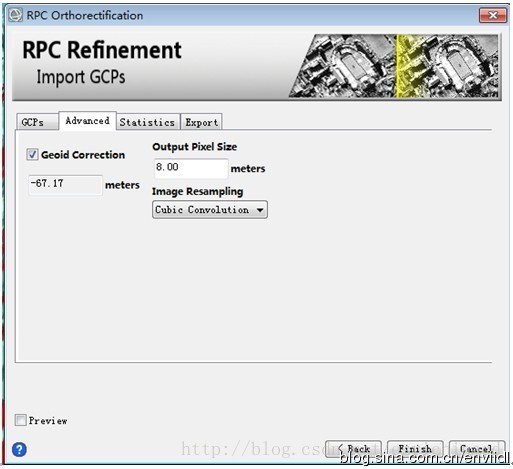Click the Back button
Viewport: 513px width, 469px height.
[x=353, y=449]
